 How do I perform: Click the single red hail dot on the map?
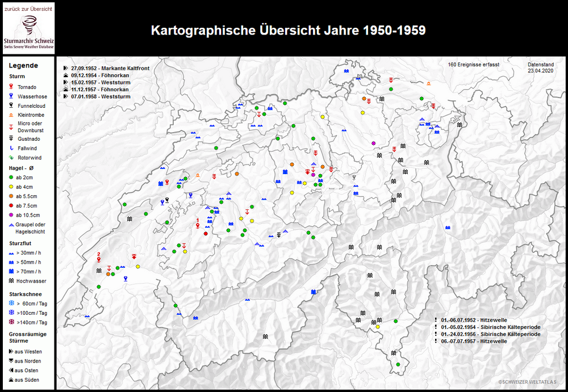pyautogui.click(x=206, y=234)
